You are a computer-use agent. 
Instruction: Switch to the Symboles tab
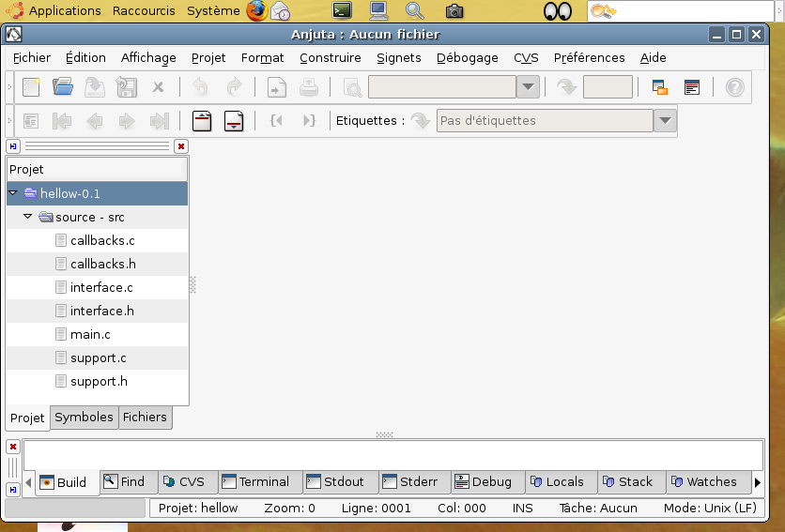coord(85,418)
